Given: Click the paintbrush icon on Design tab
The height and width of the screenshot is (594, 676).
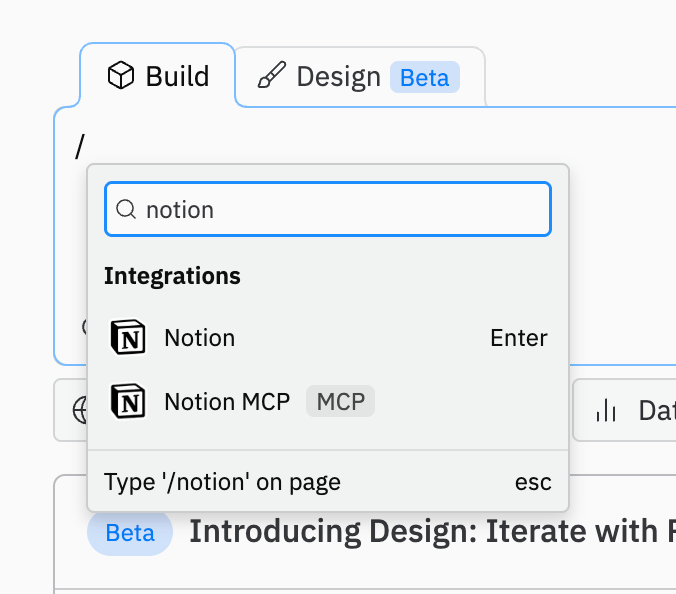Looking at the screenshot, I should pyautogui.click(x=271, y=77).
